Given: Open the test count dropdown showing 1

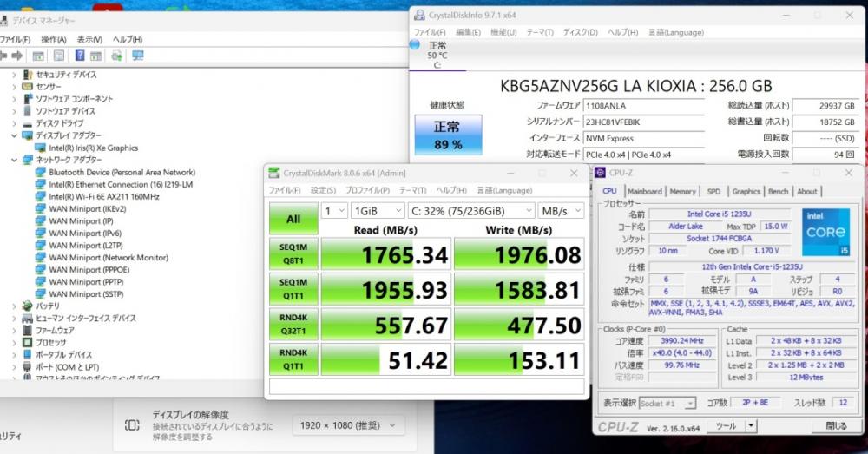Looking at the screenshot, I should point(334,211).
